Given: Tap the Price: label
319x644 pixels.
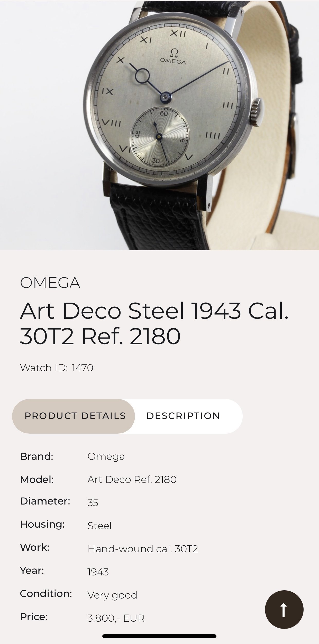Looking at the screenshot, I should coord(34,617).
